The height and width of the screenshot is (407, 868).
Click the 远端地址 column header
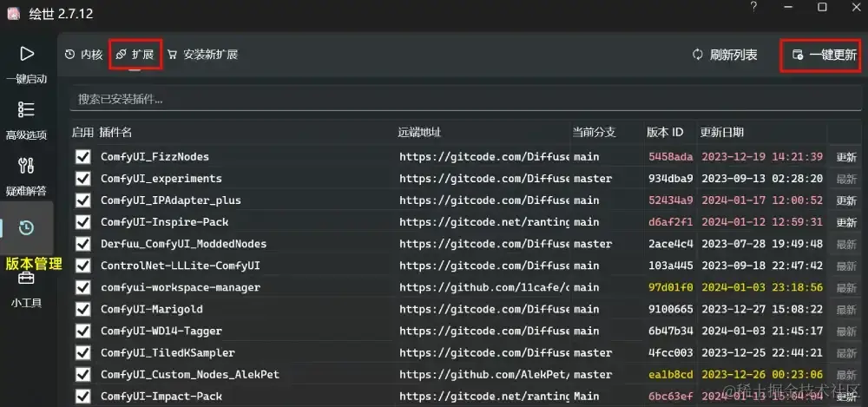pos(419,133)
